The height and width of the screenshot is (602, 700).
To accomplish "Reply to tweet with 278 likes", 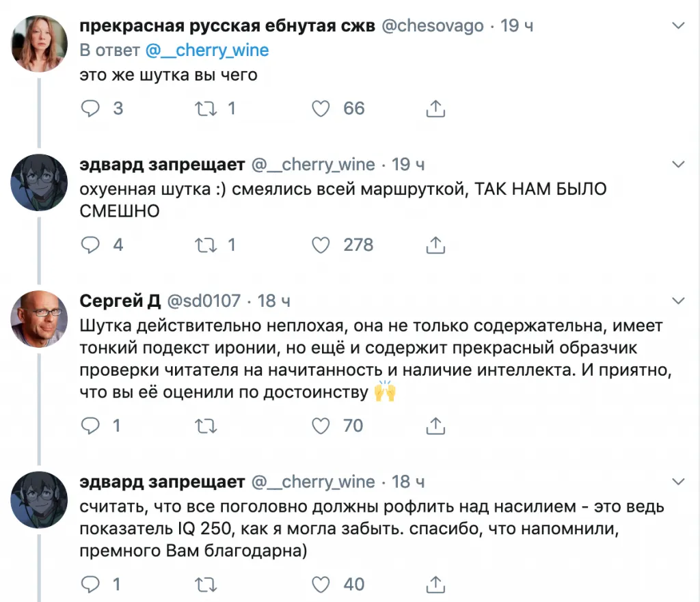I will 90,245.
